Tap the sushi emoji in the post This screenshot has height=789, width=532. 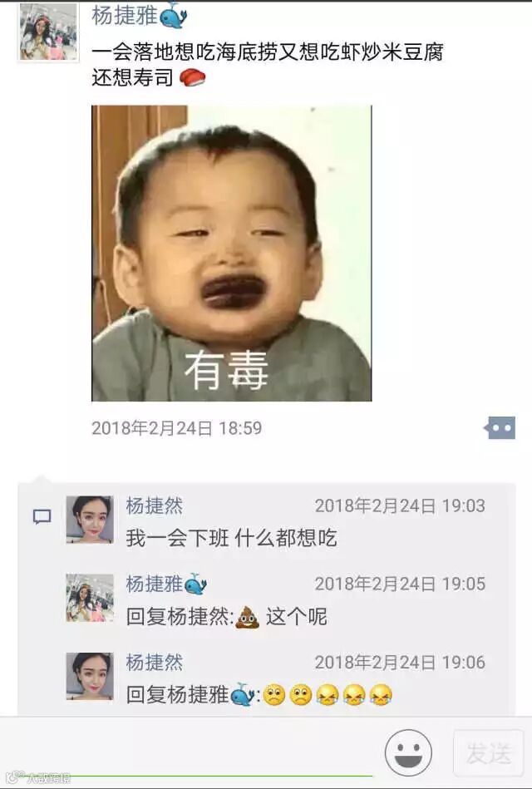tap(193, 77)
